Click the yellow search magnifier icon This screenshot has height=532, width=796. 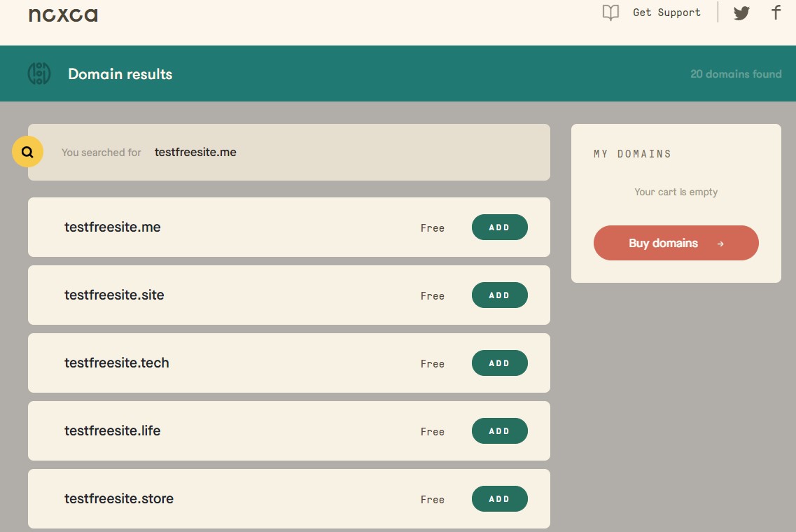click(28, 152)
